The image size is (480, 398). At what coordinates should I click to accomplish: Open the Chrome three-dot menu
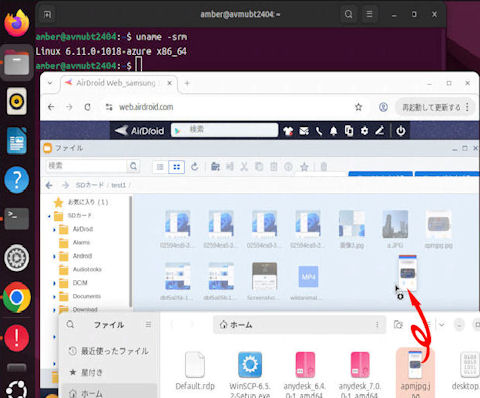467,107
